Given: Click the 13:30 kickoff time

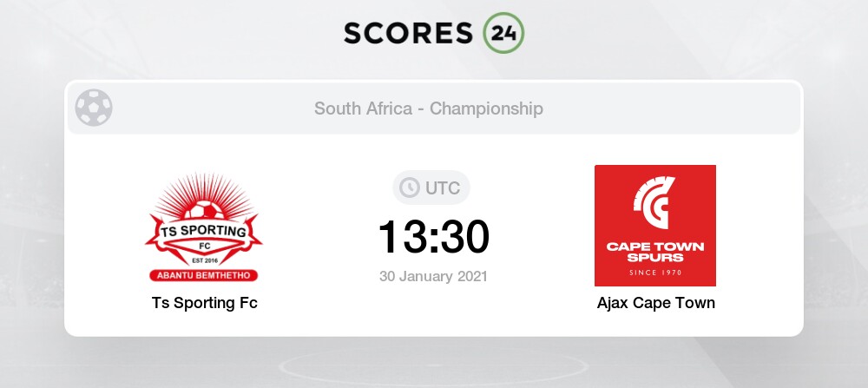Looking at the screenshot, I should (x=433, y=237).
